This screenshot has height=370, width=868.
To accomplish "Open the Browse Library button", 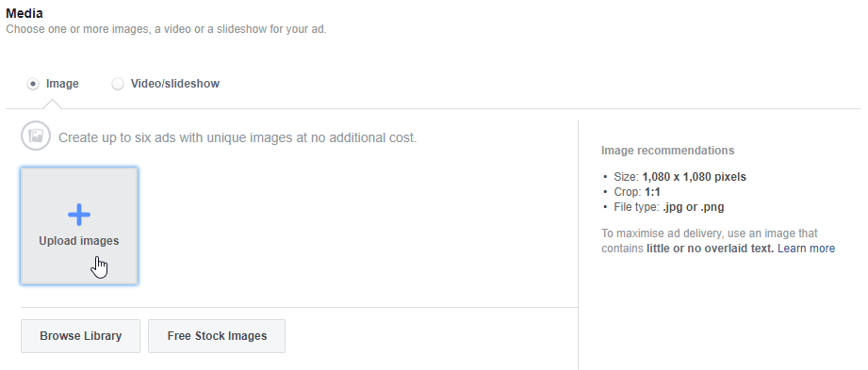I will [81, 336].
